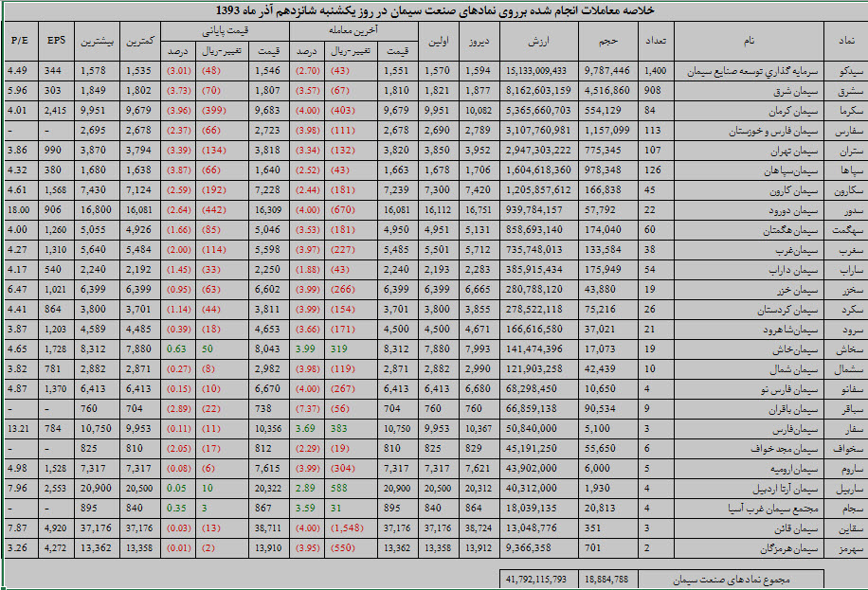
Task: Click value cell 1,604,618,360
Action: coord(538,170)
